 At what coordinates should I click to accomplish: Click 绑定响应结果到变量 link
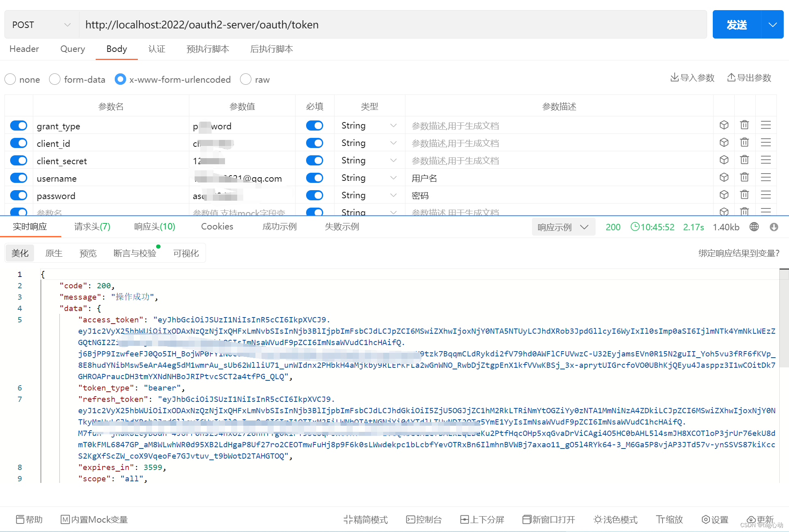(x=738, y=253)
